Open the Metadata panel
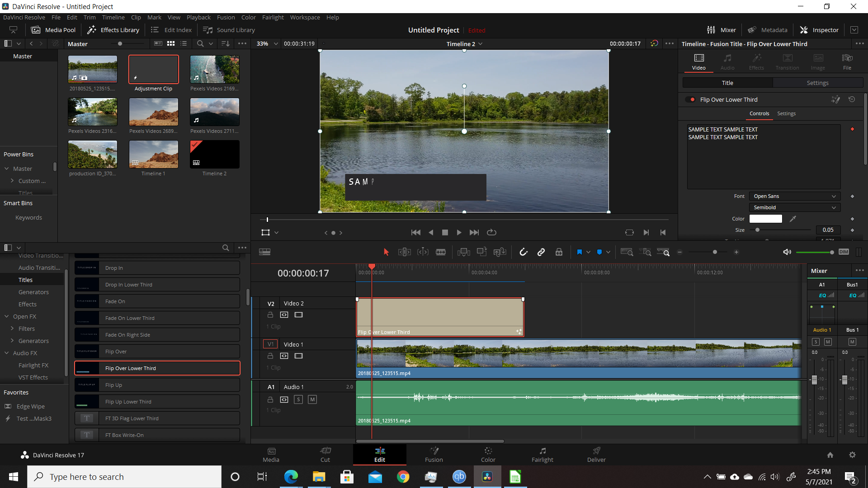 (767, 30)
